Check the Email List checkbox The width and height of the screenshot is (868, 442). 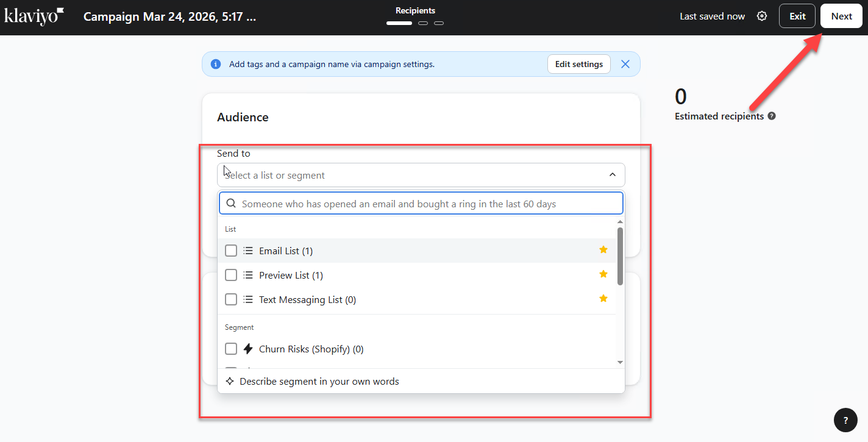point(231,251)
